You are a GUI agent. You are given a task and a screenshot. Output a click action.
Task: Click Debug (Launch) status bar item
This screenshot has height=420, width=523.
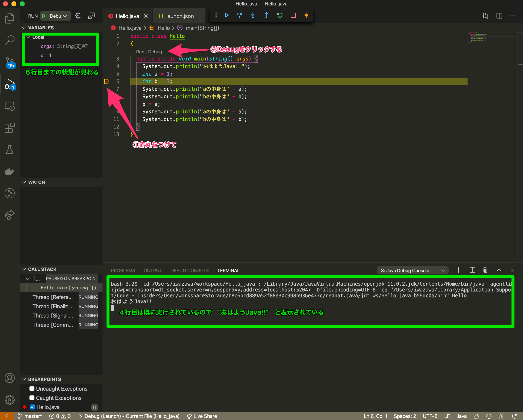pos(129,416)
